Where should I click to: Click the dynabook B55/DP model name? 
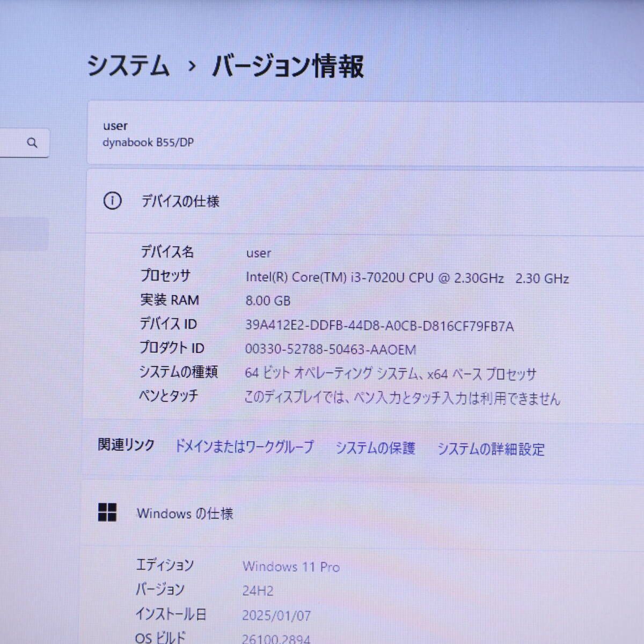(148, 143)
